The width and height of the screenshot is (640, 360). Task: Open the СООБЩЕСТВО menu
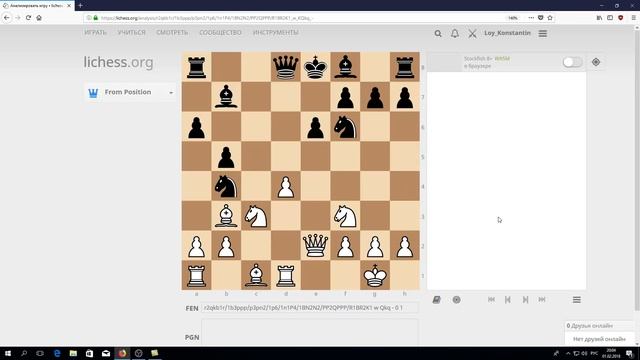pyautogui.click(x=220, y=33)
